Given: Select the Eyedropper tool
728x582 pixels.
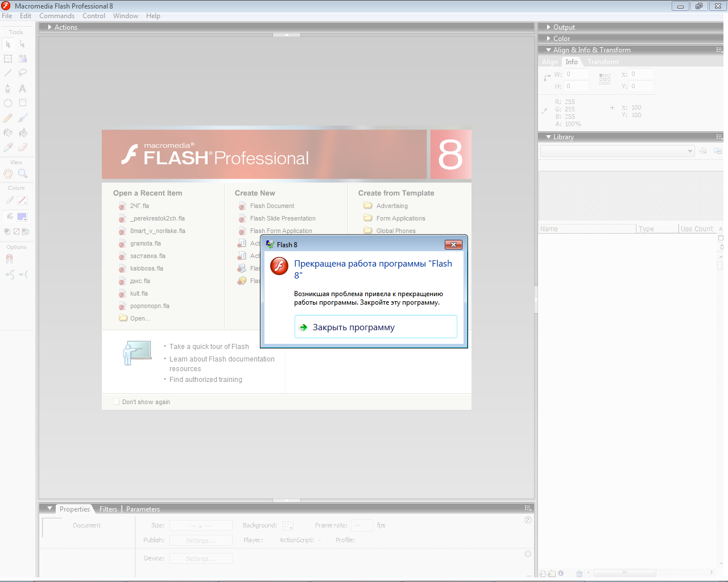Looking at the screenshot, I should [8, 147].
